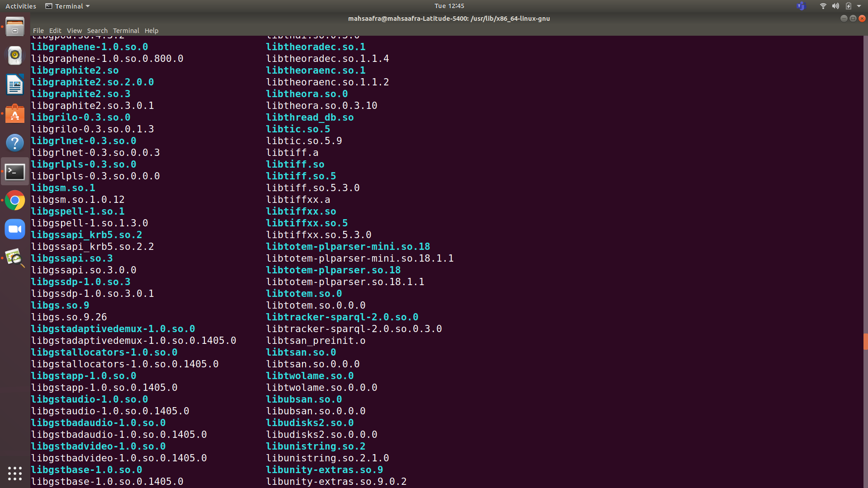The height and width of the screenshot is (488, 868).
Task: Launch Rhythmbox from the dock
Action: [x=15, y=56]
